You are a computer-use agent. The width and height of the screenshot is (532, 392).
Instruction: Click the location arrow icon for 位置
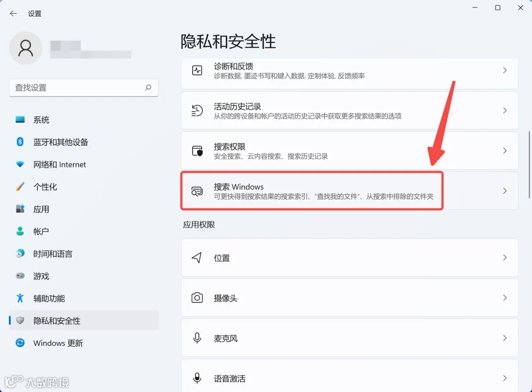click(197, 258)
